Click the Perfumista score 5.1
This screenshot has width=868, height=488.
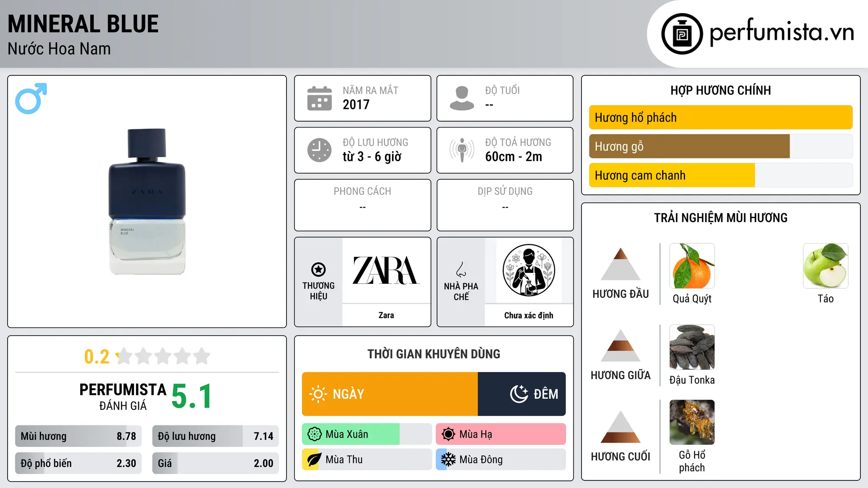tap(192, 396)
